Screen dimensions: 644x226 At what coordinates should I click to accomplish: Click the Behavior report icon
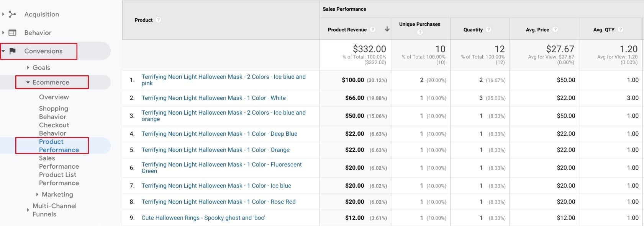click(x=12, y=33)
